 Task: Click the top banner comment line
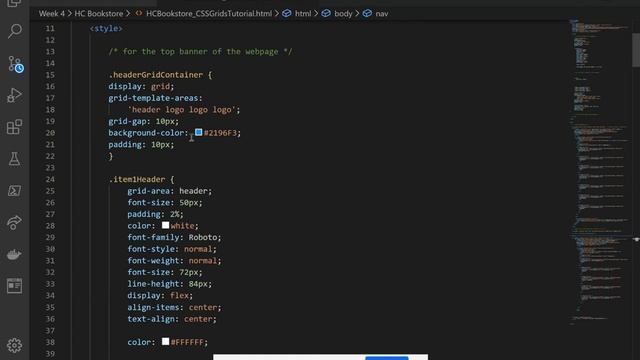pyautogui.click(x=200, y=51)
